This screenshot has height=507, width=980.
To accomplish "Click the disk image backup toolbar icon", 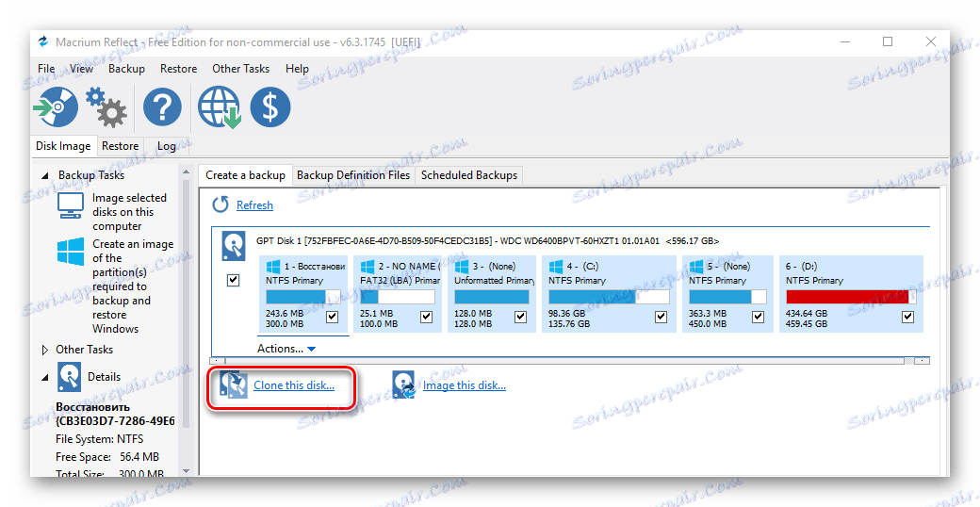I will 56,106.
